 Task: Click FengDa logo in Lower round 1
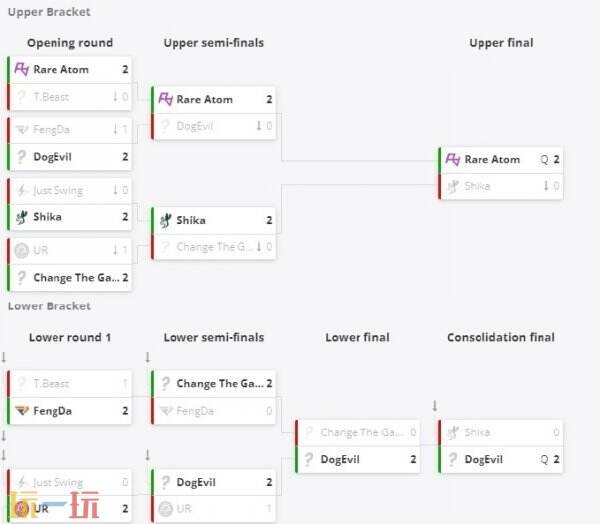tap(22, 411)
